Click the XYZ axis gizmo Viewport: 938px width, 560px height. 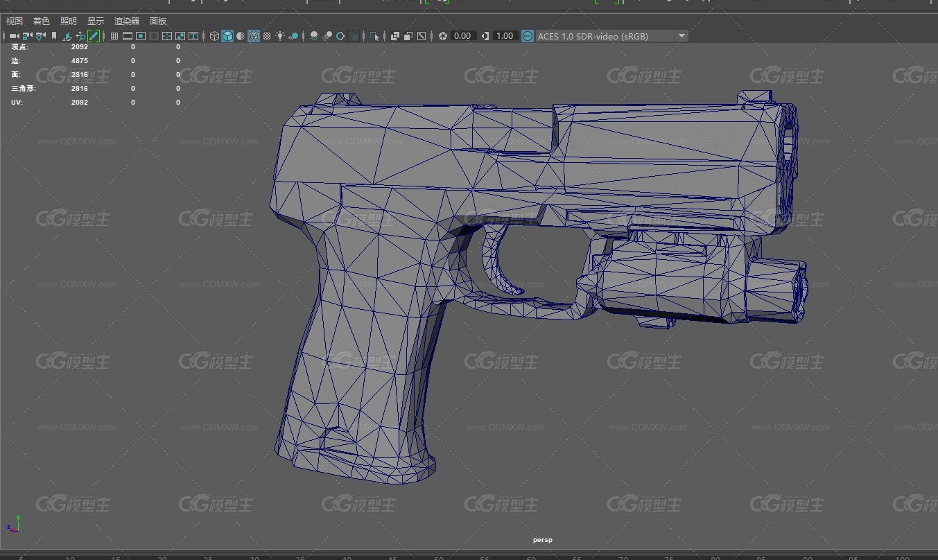(x=13, y=523)
